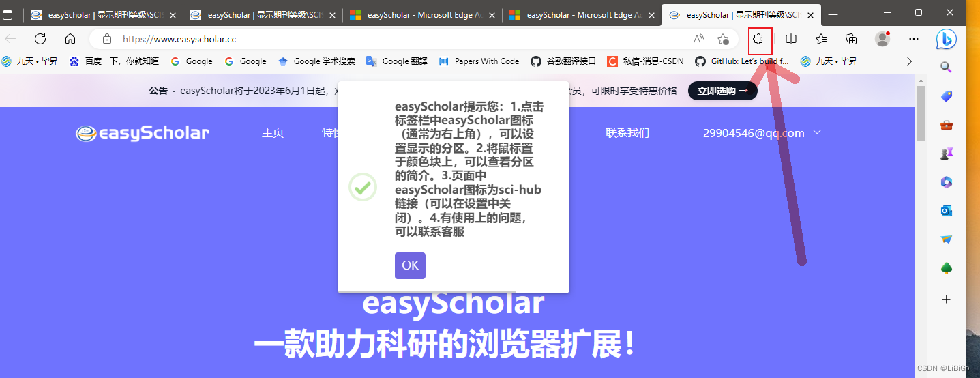The width and height of the screenshot is (980, 378).
Task: Open the Google 学术搜索 bookmark
Action: [x=316, y=61]
